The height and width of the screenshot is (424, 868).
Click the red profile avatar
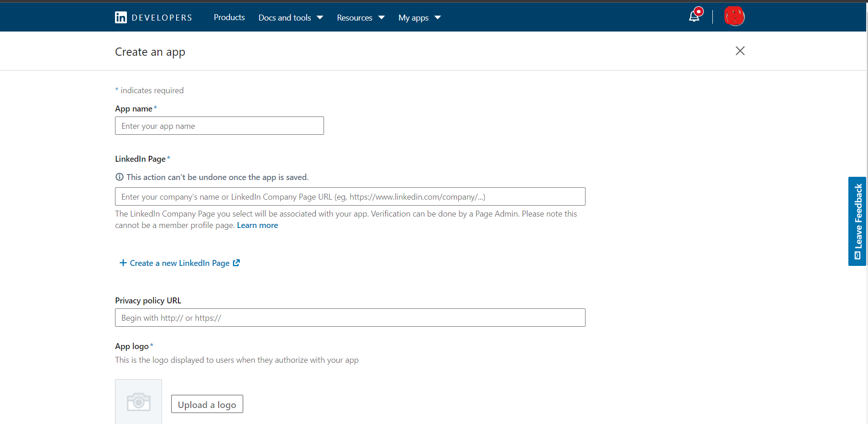click(734, 16)
